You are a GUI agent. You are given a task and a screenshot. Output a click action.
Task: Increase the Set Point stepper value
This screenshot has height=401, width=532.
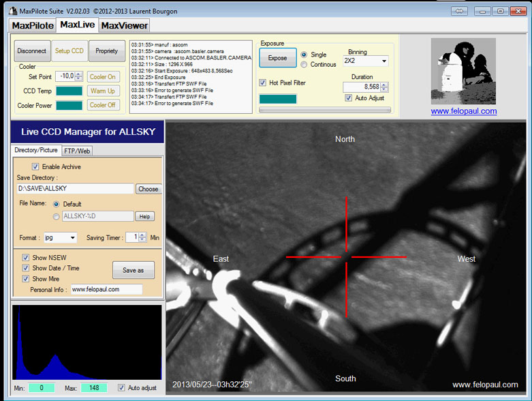(79, 74)
